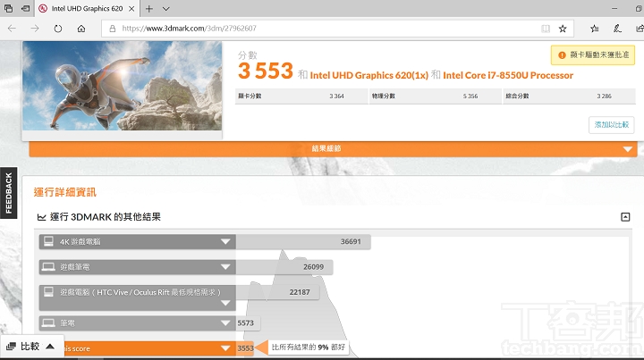The image size is (644, 360).
Task: Click the lock icon in address bar
Action: coord(112,29)
